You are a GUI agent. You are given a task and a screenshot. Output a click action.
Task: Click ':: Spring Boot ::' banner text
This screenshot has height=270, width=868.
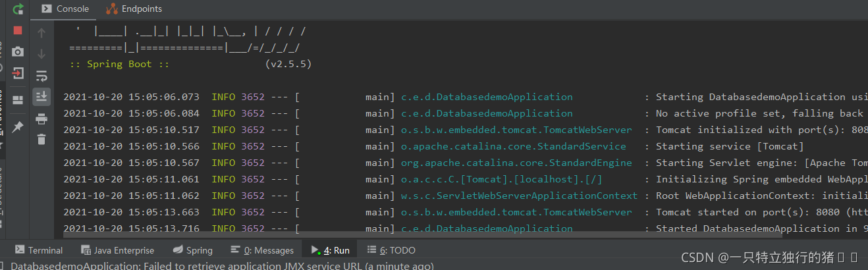120,64
